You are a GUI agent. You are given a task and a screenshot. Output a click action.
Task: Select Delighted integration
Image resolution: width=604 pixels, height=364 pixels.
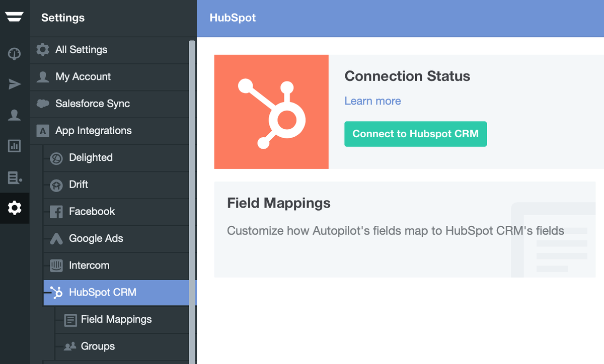pos(91,158)
